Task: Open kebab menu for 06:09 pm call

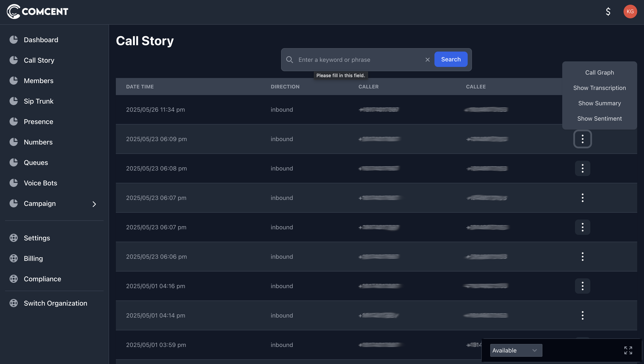Action: point(582,139)
